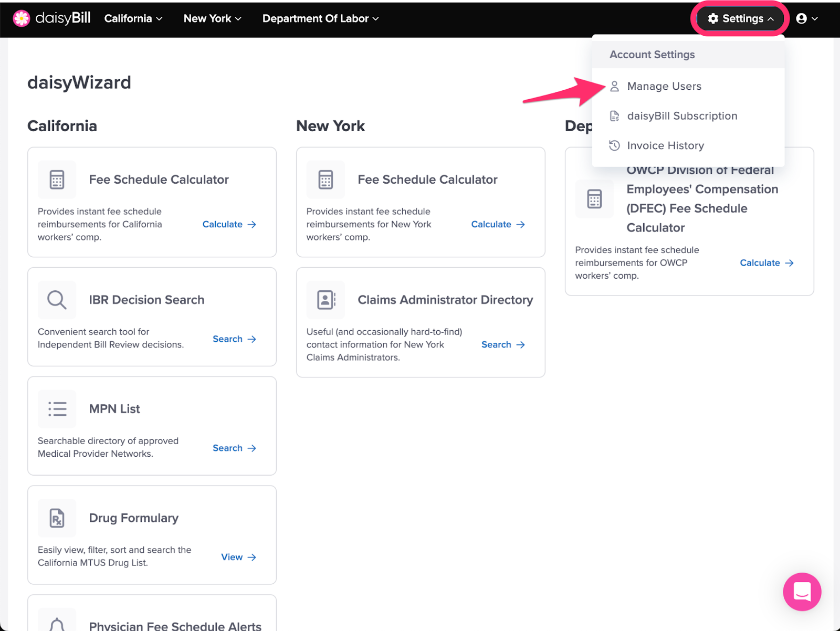
Task: Click the New York Fee Schedule Calculator icon
Action: pos(325,180)
